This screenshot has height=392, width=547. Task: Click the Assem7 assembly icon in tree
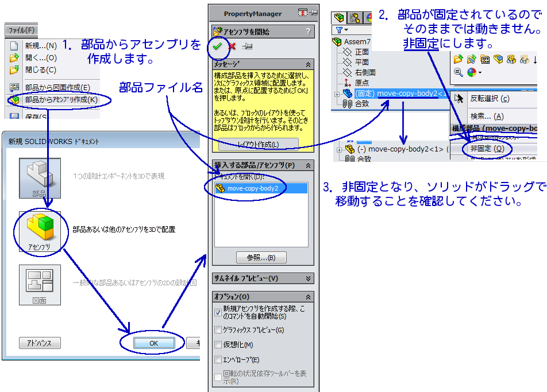[x=337, y=41]
